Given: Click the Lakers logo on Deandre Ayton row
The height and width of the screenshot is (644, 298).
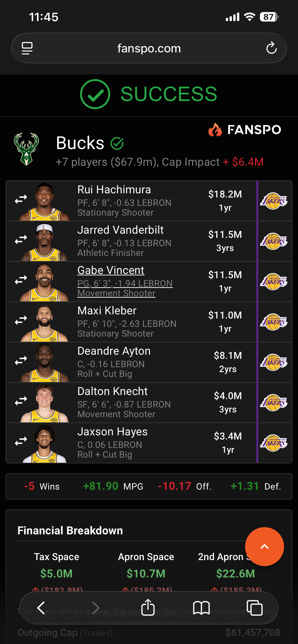Looking at the screenshot, I should (273, 362).
